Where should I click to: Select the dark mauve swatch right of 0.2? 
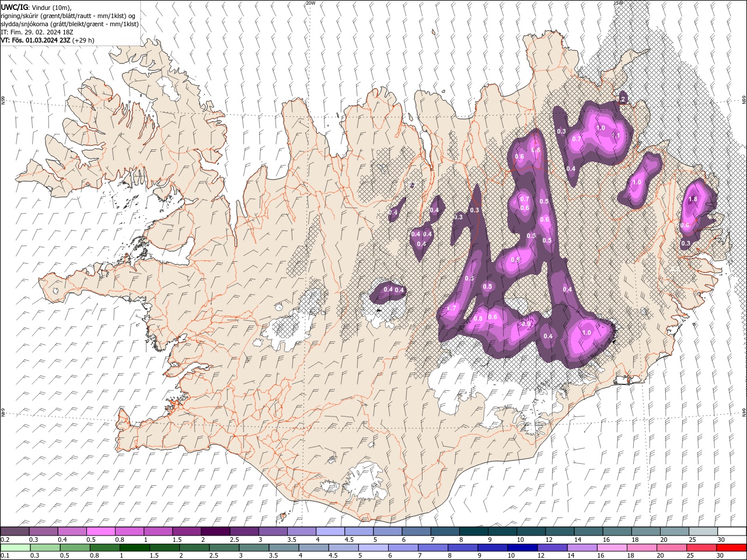15,531
